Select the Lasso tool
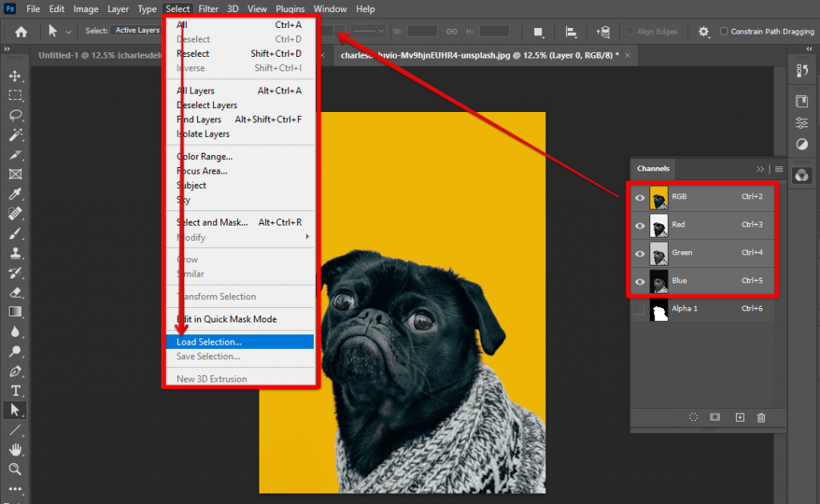The image size is (820, 504). tap(15, 114)
